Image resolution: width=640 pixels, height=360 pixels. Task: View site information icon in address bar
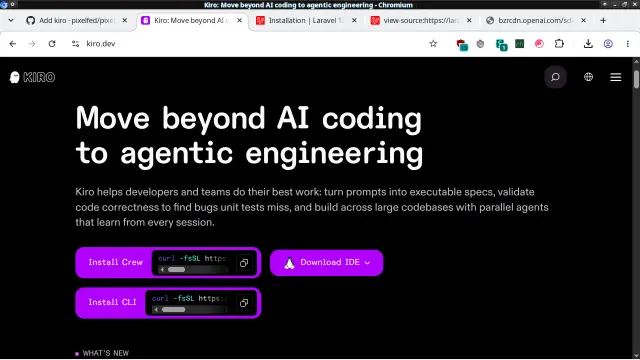pos(76,44)
